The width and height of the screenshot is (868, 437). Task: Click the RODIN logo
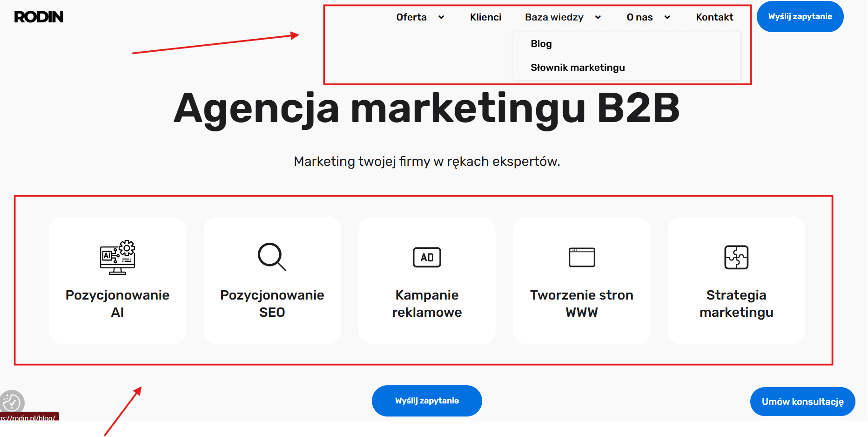39,17
